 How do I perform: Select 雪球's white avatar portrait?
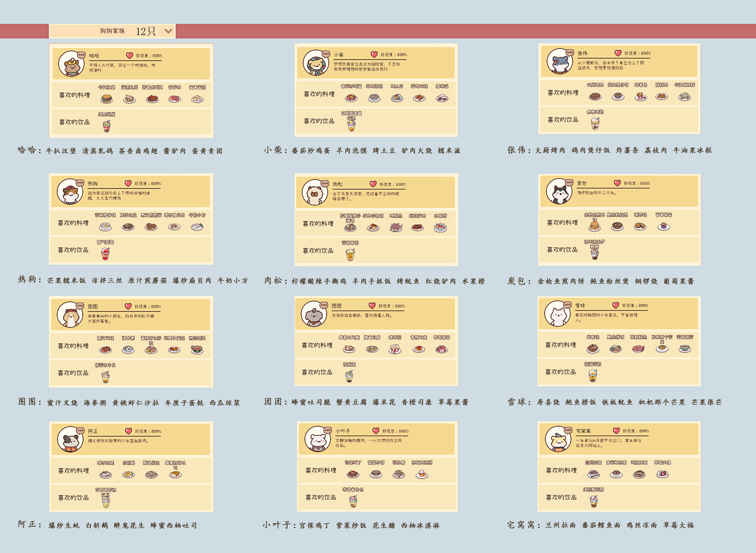coord(557,314)
